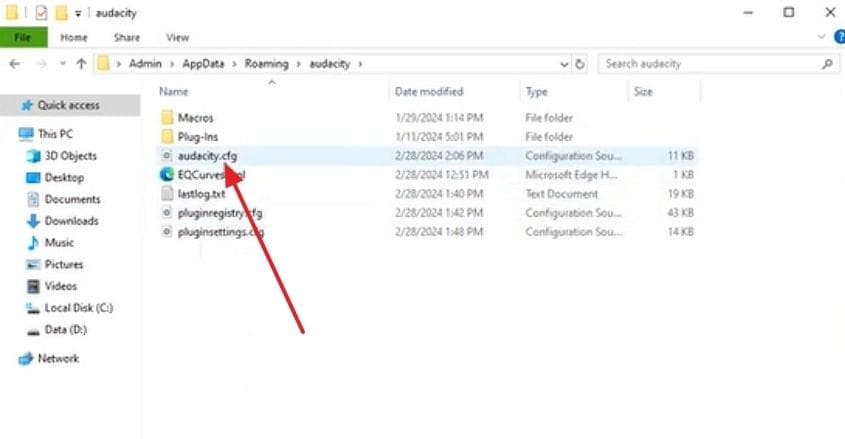Image resolution: width=845 pixels, height=439 pixels.
Task: Focus the Search audacity box
Action: coord(718,64)
